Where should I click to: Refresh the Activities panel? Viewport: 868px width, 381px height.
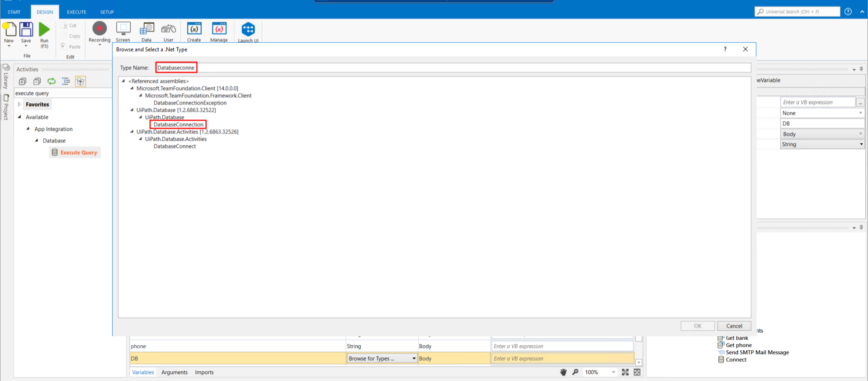(52, 81)
